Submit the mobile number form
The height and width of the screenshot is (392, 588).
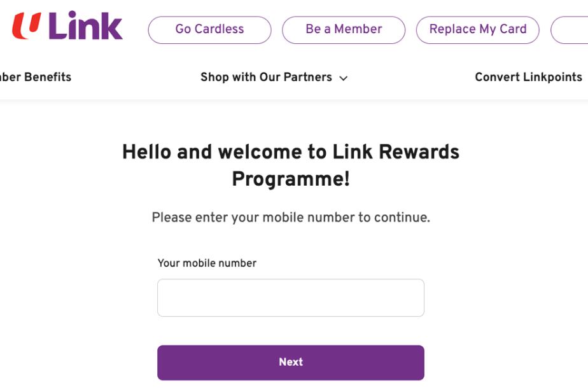pos(291,362)
